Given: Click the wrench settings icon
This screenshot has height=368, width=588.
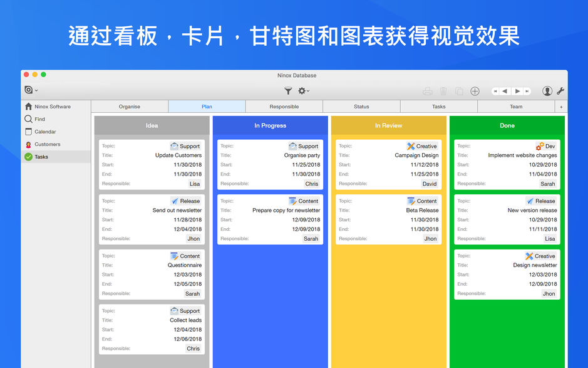Looking at the screenshot, I should [x=560, y=91].
